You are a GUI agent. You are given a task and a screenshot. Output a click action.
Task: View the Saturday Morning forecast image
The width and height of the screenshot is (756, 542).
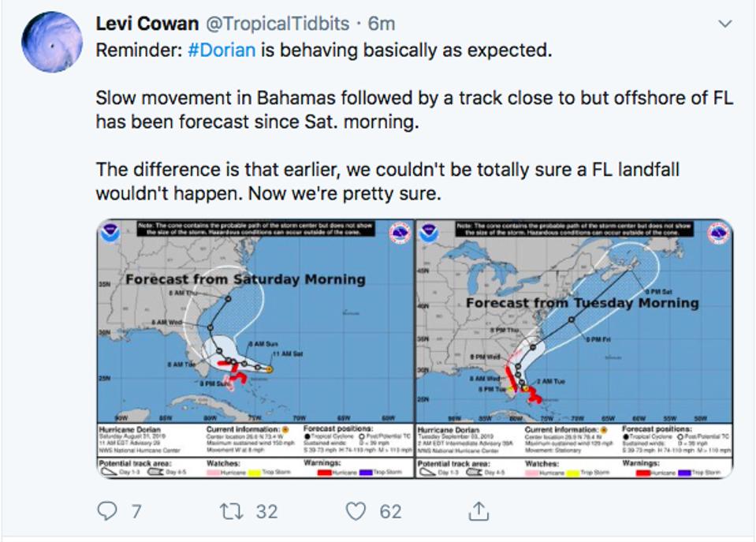[255, 349]
